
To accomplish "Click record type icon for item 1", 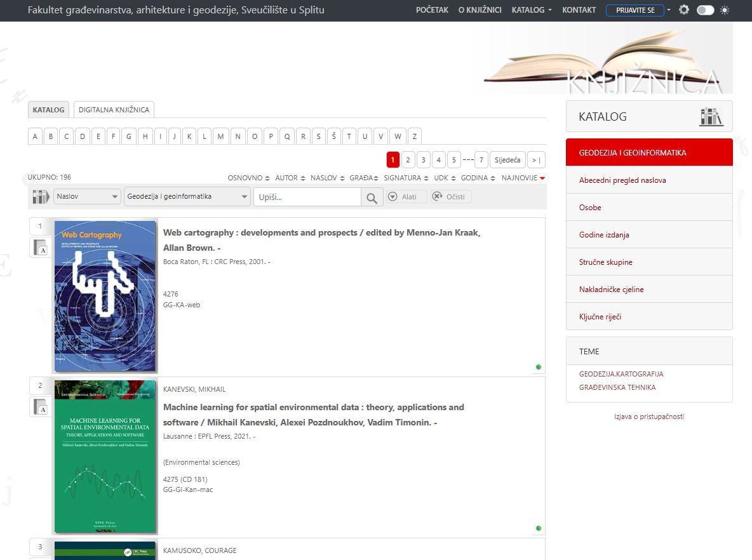I will pos(41,248).
